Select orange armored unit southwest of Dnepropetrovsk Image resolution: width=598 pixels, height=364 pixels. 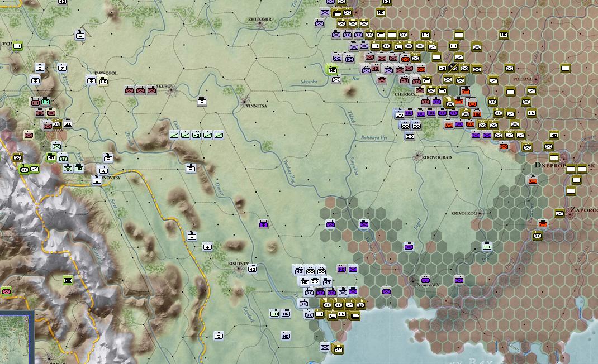tap(533, 180)
